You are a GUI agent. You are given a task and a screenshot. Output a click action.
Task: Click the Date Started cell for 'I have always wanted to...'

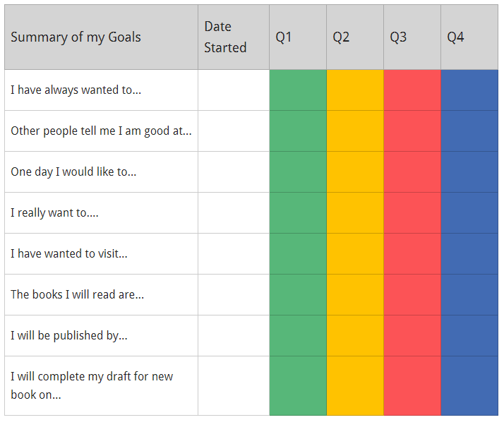(x=234, y=90)
